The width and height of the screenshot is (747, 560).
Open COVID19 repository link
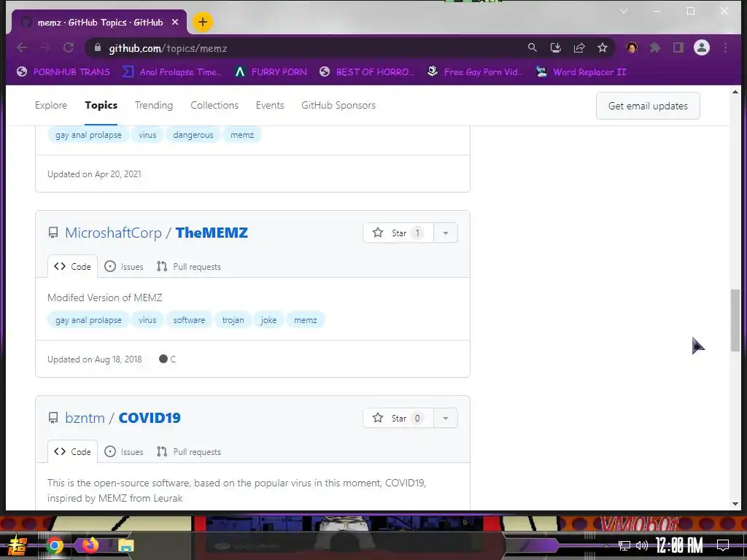click(x=150, y=418)
